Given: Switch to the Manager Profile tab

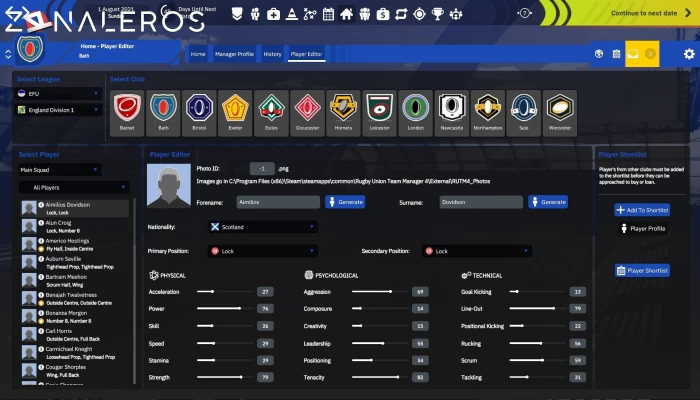Looking at the screenshot, I should click(x=234, y=54).
